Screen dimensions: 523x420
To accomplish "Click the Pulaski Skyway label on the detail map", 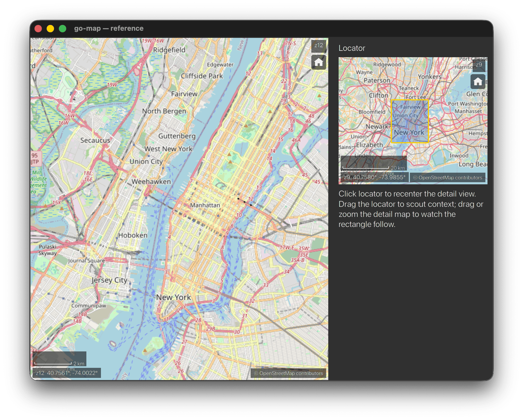I will pos(48,250).
